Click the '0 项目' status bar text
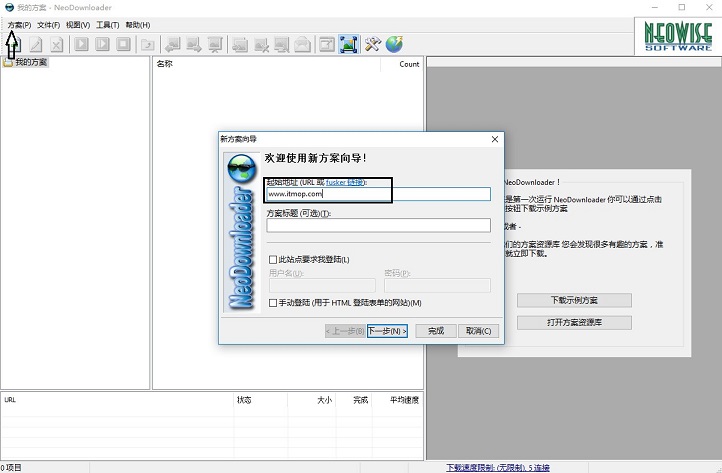This screenshot has width=722, height=473. (x=11, y=467)
